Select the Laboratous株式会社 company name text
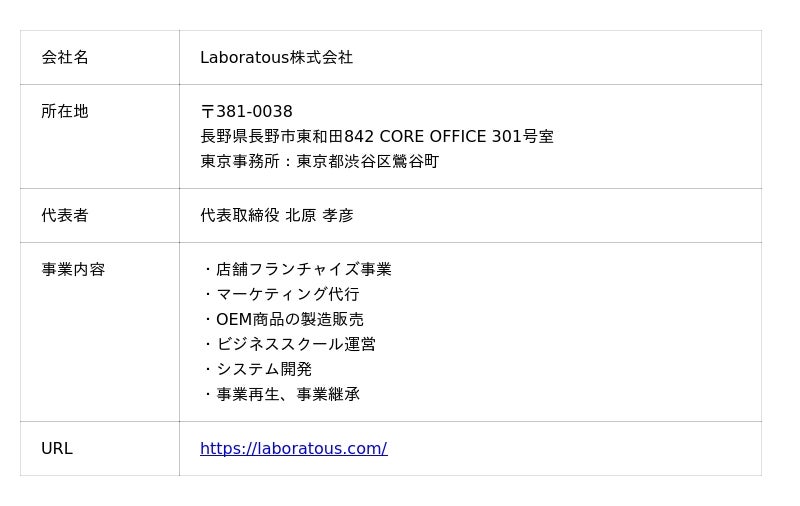The height and width of the screenshot is (506, 800). pos(276,58)
